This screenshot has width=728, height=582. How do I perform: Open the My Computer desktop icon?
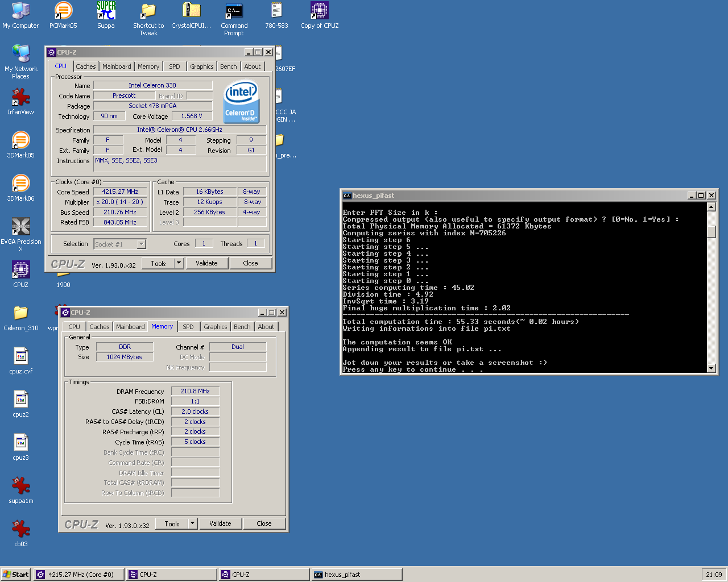(20, 15)
